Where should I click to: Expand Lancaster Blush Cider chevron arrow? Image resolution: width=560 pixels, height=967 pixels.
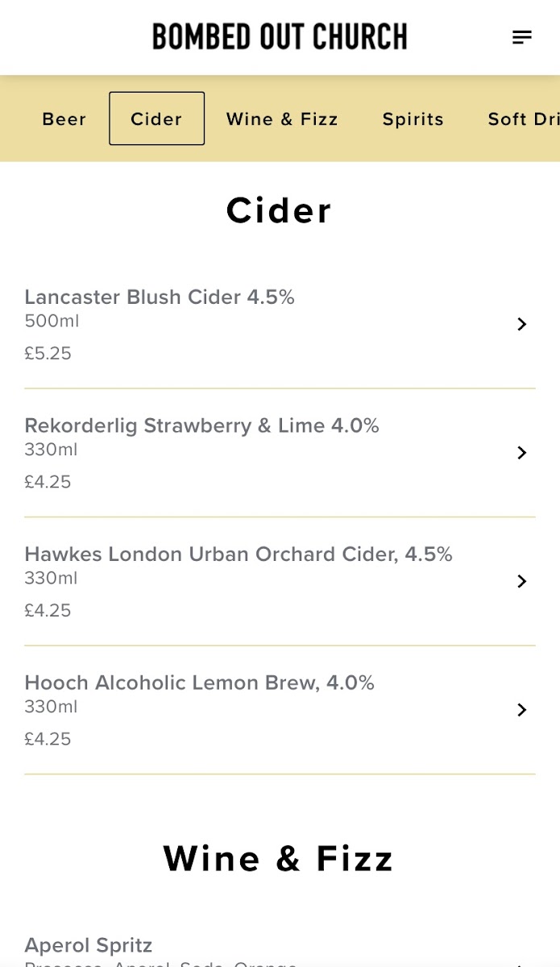pos(522,324)
